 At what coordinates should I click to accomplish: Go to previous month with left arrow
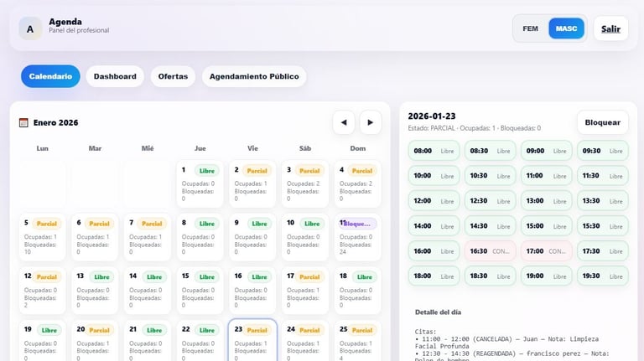pos(344,122)
